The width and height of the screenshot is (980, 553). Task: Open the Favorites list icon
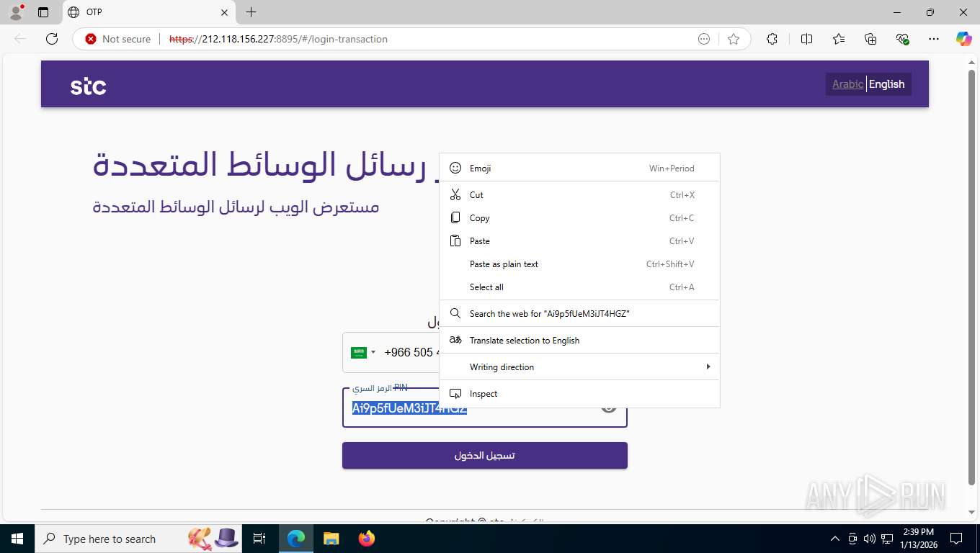pyautogui.click(x=839, y=39)
